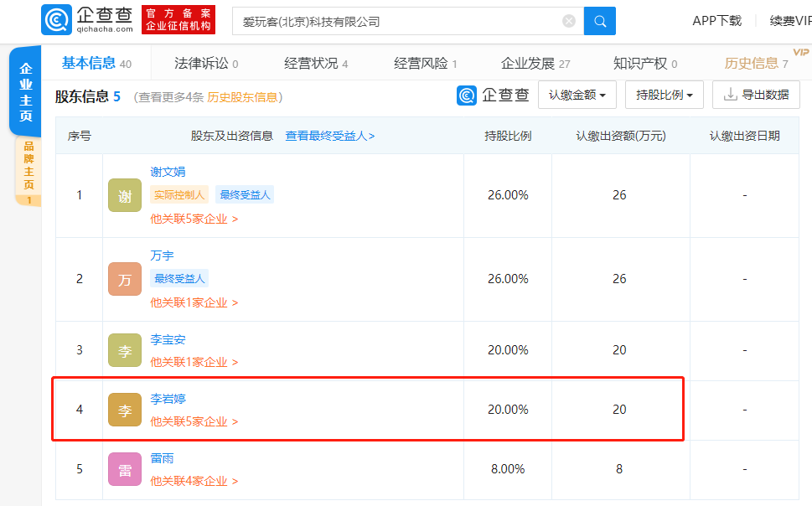Viewport: 812px width, 506px height.
Task: View 李岩婷's 他关联5家企业 link
Action: click(194, 421)
